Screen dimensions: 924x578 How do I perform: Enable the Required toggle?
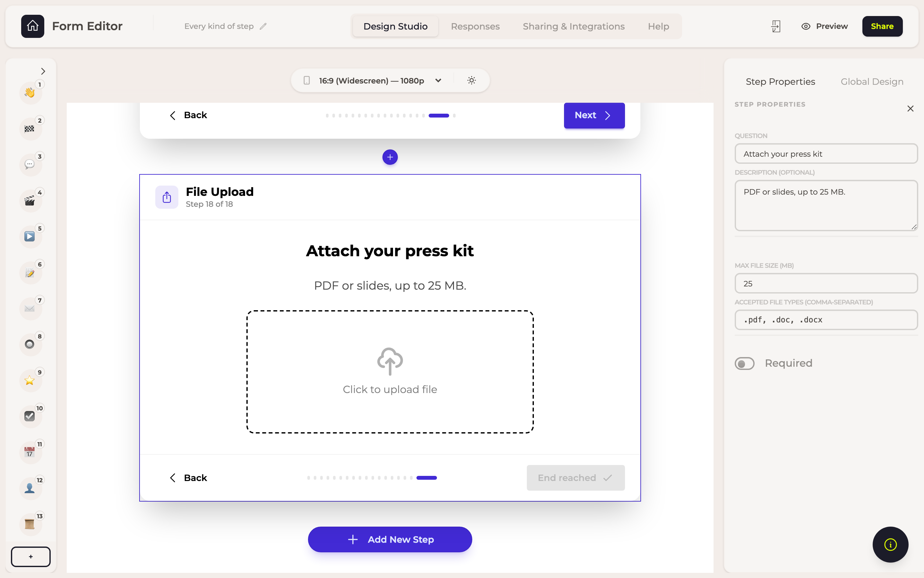[x=745, y=363]
